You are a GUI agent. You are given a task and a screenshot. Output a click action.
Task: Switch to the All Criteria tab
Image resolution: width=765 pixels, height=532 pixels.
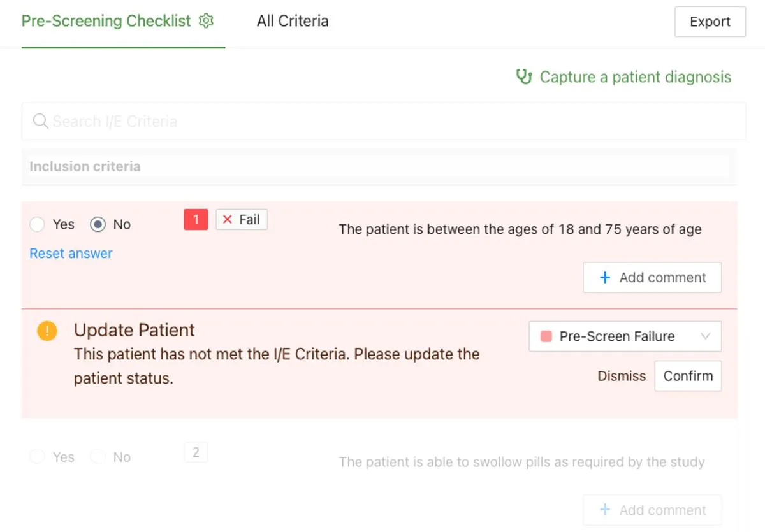pos(292,20)
